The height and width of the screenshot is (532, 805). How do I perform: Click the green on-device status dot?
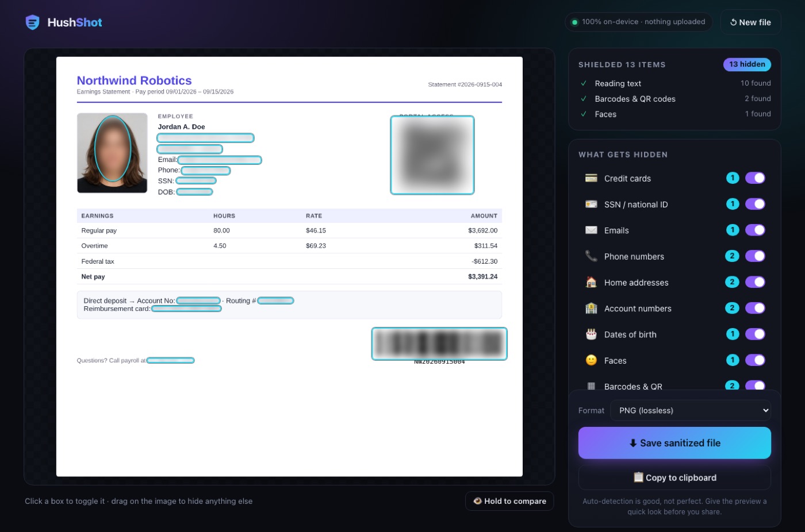(x=574, y=22)
